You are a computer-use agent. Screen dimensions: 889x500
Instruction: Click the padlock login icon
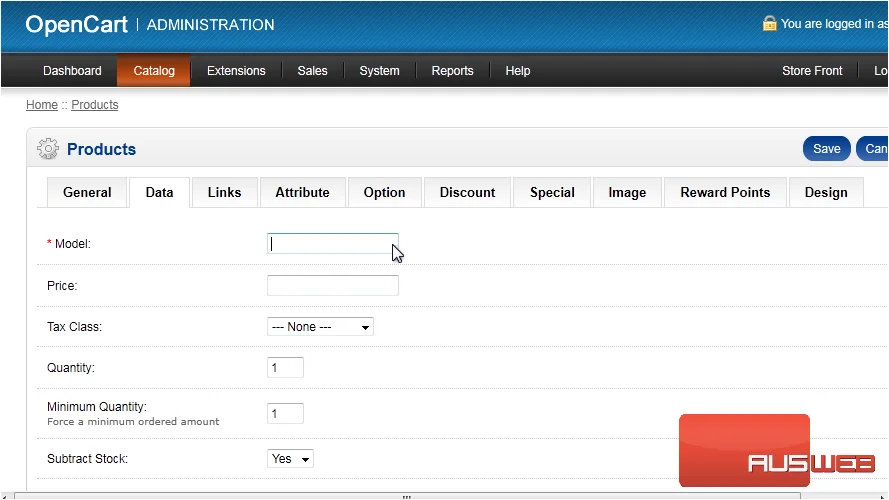(x=769, y=23)
